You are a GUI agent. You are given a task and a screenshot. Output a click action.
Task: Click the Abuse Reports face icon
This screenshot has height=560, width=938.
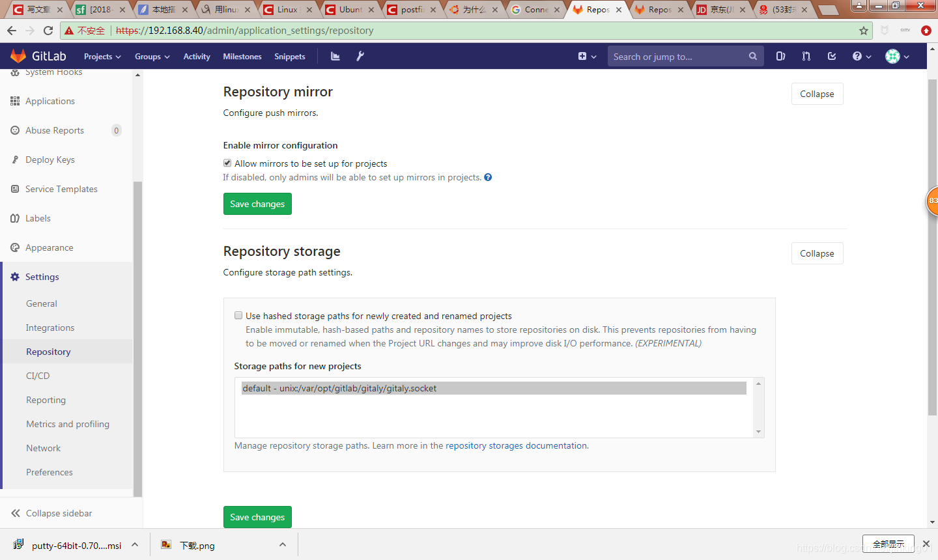coord(15,130)
